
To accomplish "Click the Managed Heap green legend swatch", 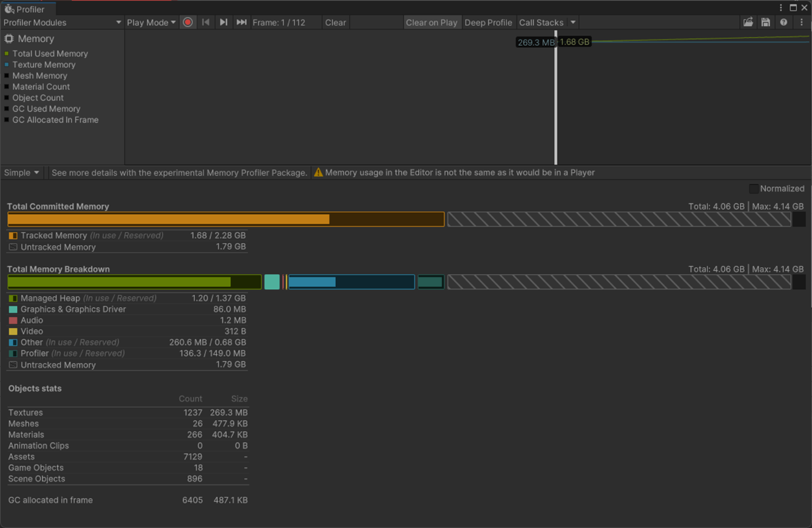I will 13,298.
